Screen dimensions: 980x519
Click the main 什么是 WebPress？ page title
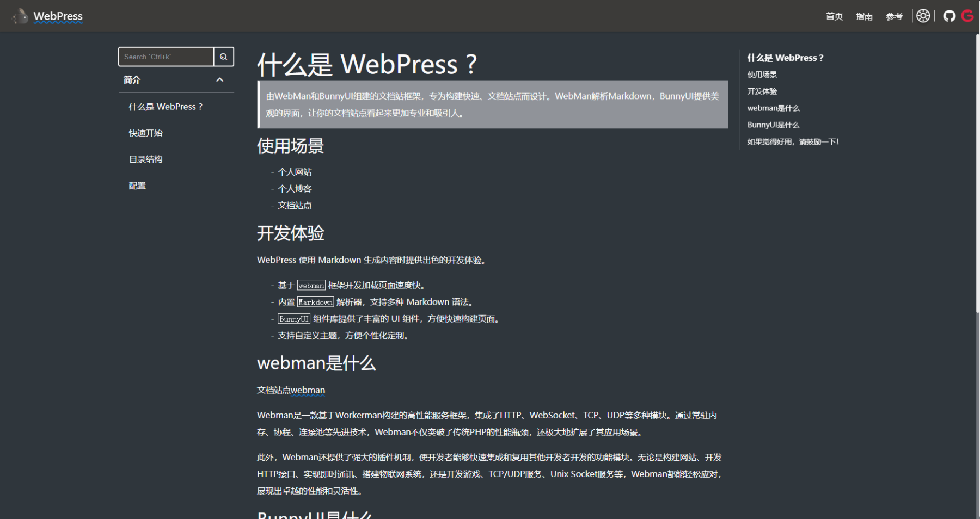point(367,64)
